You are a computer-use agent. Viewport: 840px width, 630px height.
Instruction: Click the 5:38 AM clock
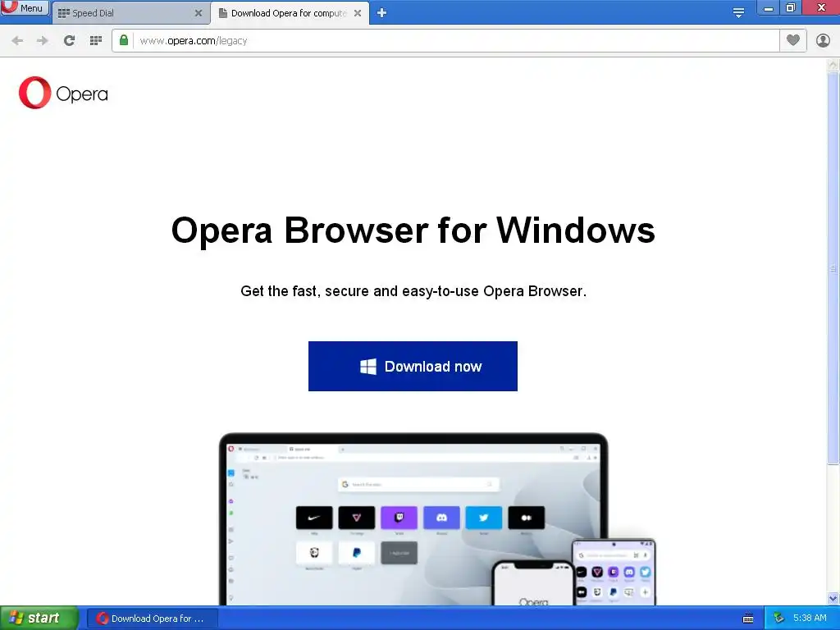coord(810,619)
